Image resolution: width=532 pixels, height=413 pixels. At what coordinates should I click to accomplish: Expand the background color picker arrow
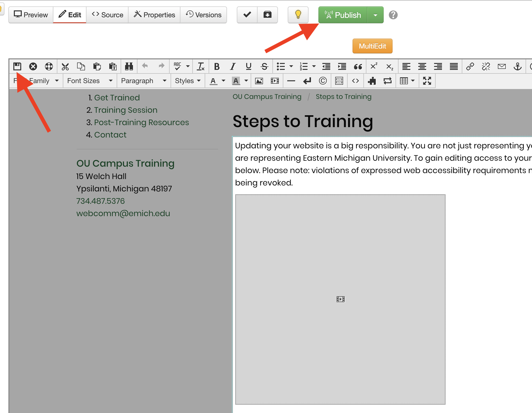(x=246, y=81)
